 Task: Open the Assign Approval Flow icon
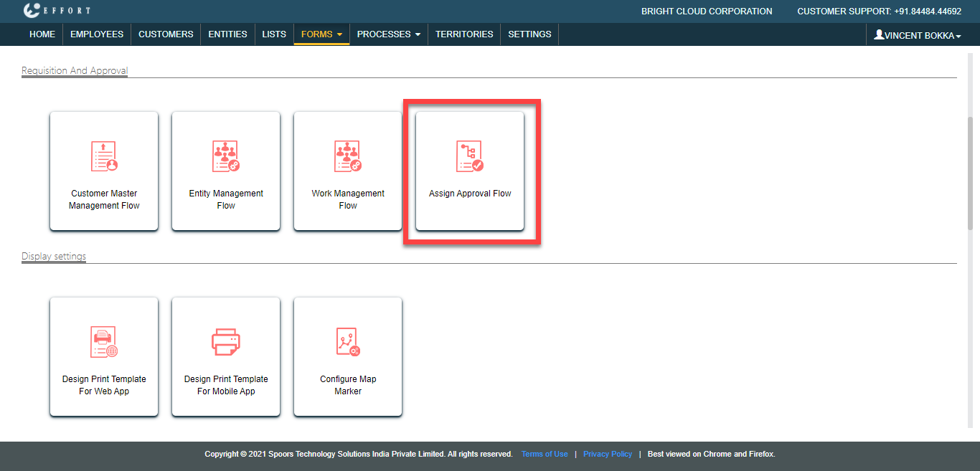tap(470, 156)
